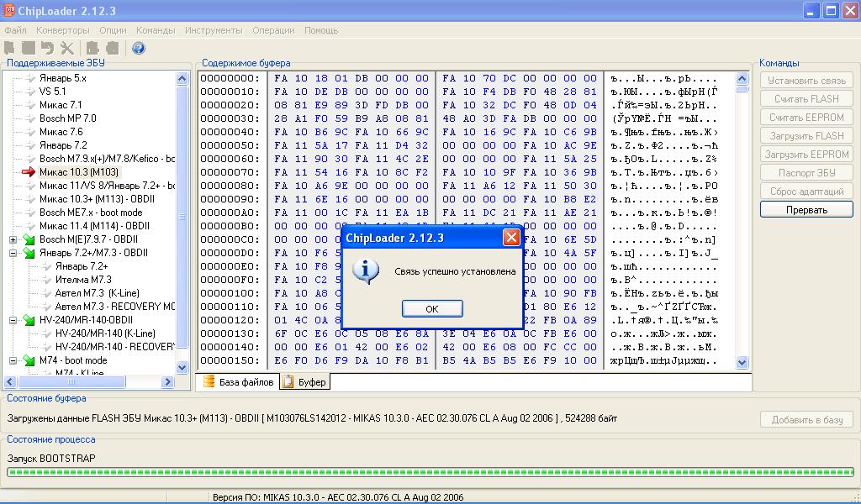The height and width of the screenshot is (504, 861).
Task: Click the grey arrow icon beside Январь 5.x
Action: pos(30,78)
